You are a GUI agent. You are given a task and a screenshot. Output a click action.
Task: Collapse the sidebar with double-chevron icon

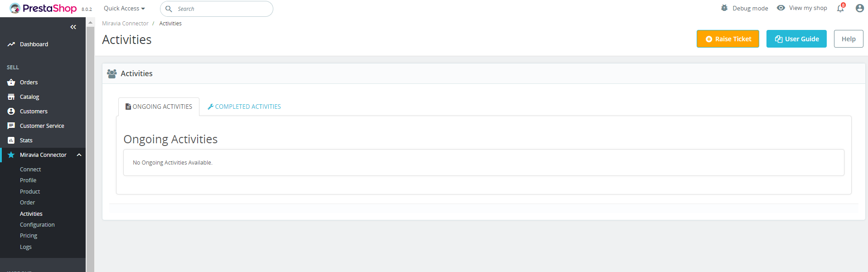click(x=73, y=27)
